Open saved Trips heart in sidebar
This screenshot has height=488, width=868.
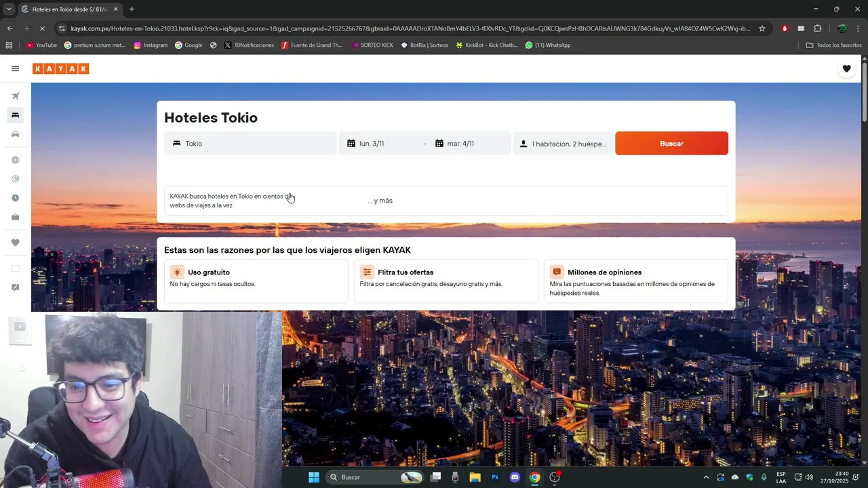15,243
